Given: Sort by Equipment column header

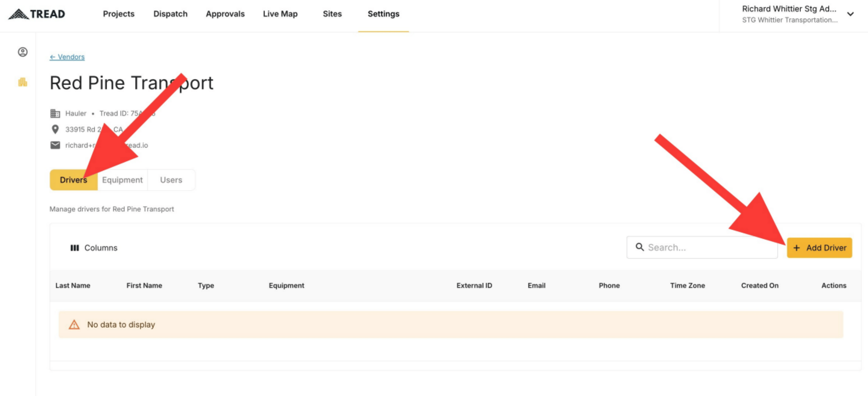Looking at the screenshot, I should coord(286,285).
